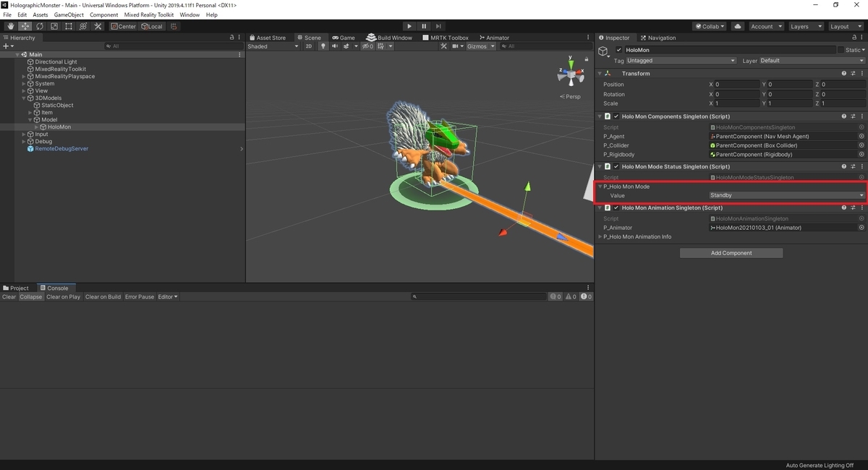The image size is (868, 470).
Task: Toggle scene lighting bulb icon
Action: pyautogui.click(x=323, y=46)
